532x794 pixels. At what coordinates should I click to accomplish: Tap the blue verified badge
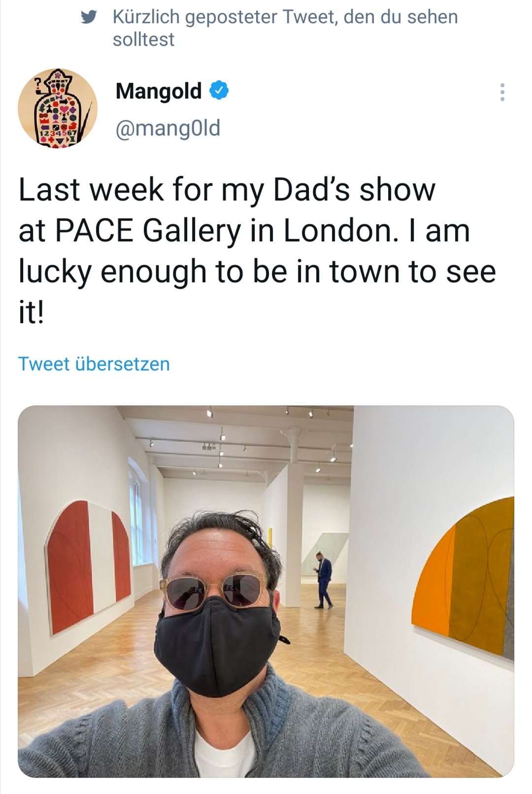[220, 91]
